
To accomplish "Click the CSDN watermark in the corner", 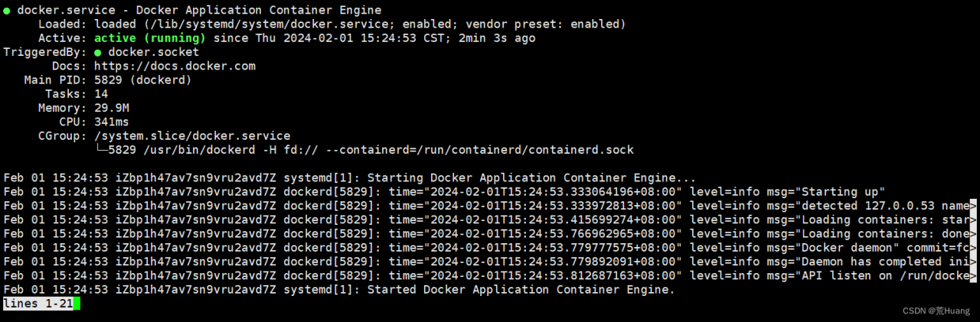I will click(x=935, y=311).
